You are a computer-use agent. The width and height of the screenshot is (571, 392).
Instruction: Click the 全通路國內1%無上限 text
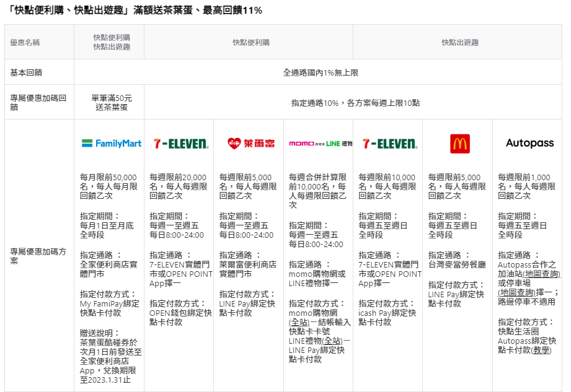321,72
